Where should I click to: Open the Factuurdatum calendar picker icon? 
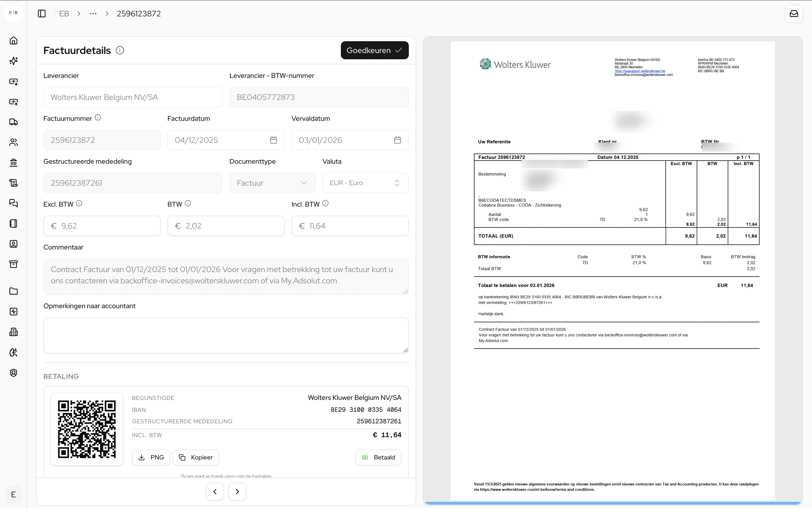273,140
